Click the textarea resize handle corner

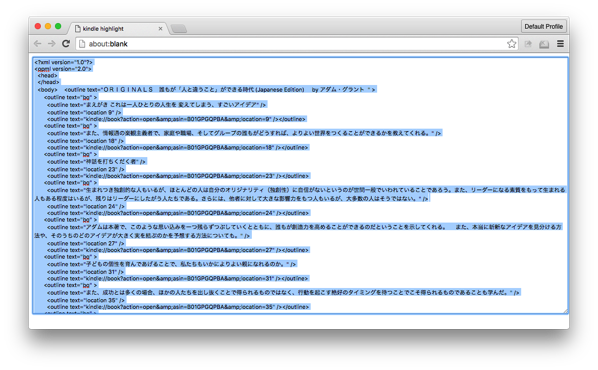click(566, 311)
